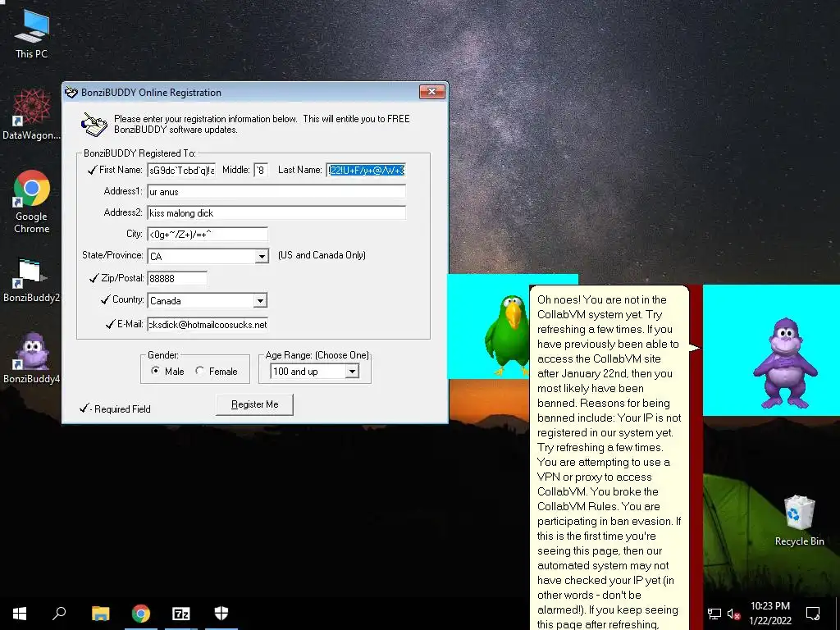Open the notification center icon
The image size is (840, 630).
(813, 614)
